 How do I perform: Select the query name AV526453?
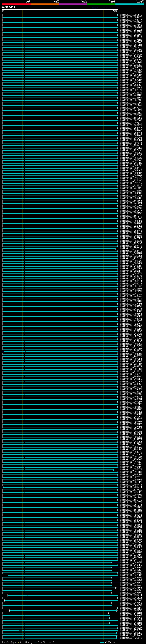pyautogui.click(x=8, y=8)
